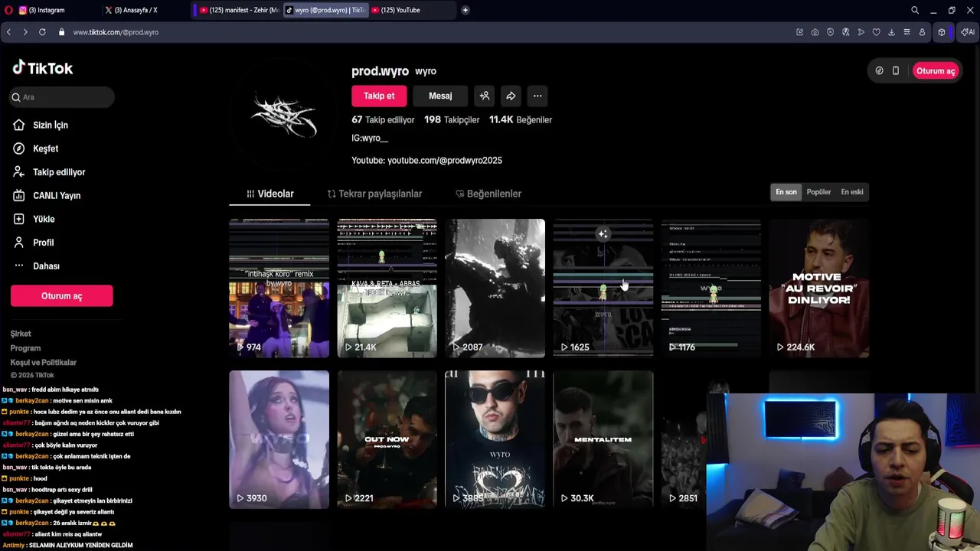Open the TikTok coins icon in header
Viewport: 980px width, 551px height.
(x=879, y=70)
